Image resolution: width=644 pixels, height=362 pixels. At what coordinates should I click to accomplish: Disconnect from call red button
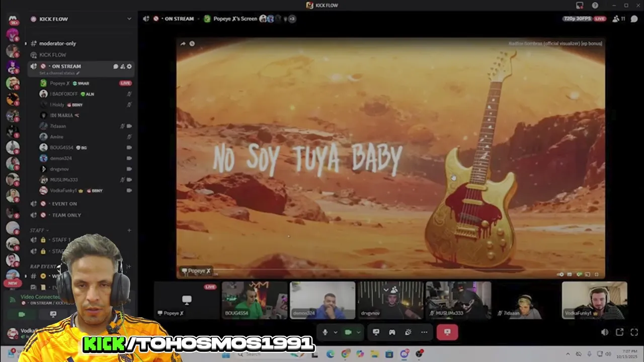click(447, 332)
